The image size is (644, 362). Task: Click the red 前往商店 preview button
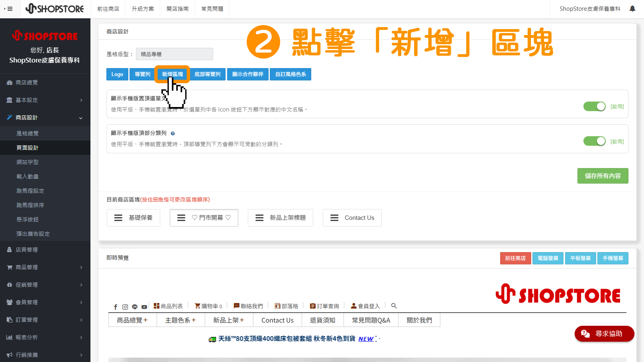[x=515, y=258]
